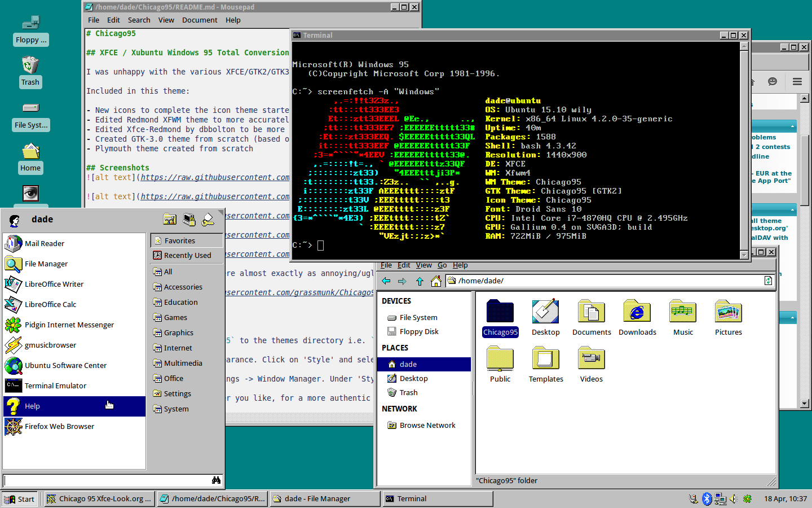Viewport: 812px width, 508px height.
Task: Select the Recently Used category
Action: click(x=187, y=256)
